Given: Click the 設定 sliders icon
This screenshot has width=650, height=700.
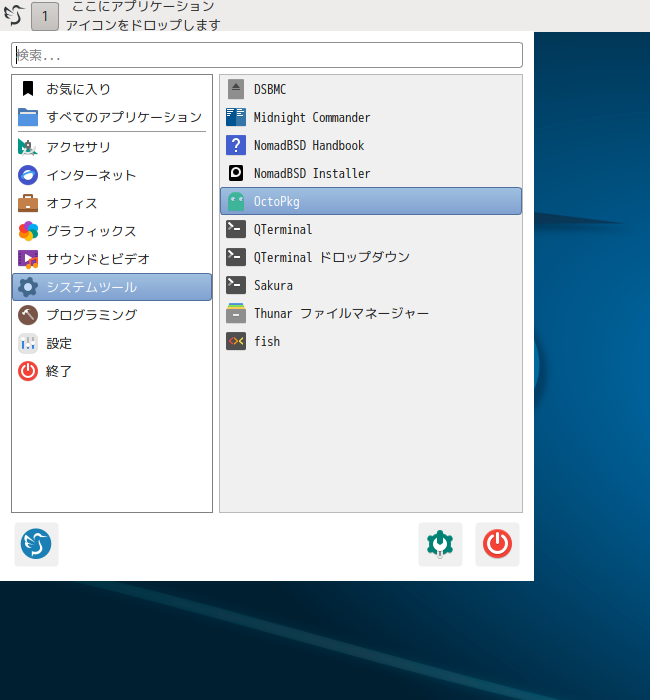Looking at the screenshot, I should click(28, 343).
